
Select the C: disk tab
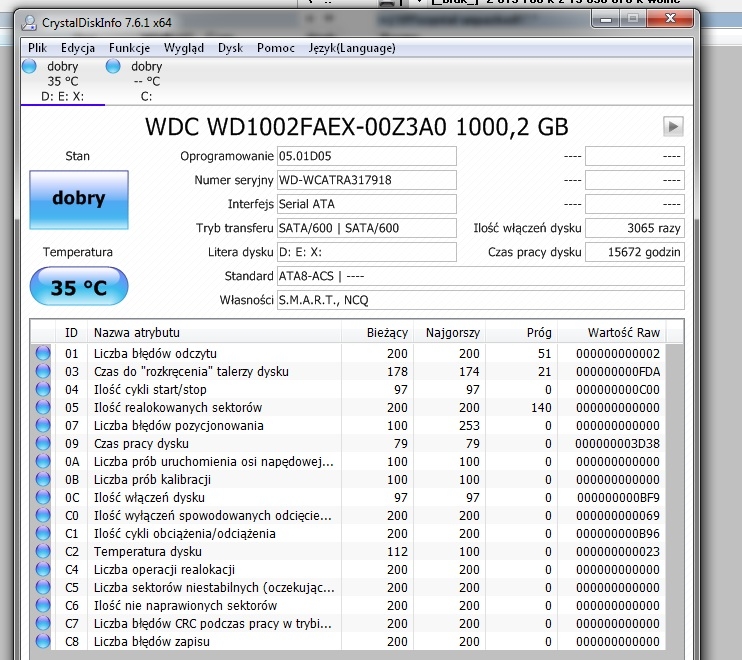click(147, 81)
